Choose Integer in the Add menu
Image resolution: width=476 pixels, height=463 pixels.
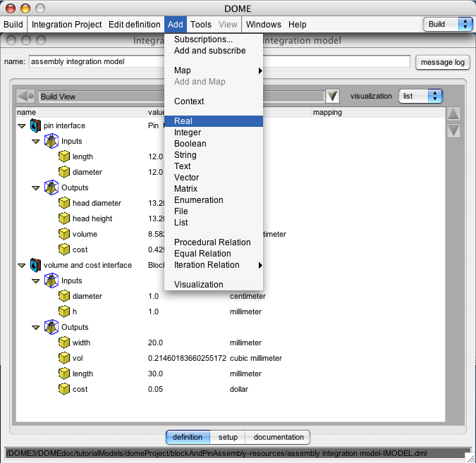click(214, 132)
